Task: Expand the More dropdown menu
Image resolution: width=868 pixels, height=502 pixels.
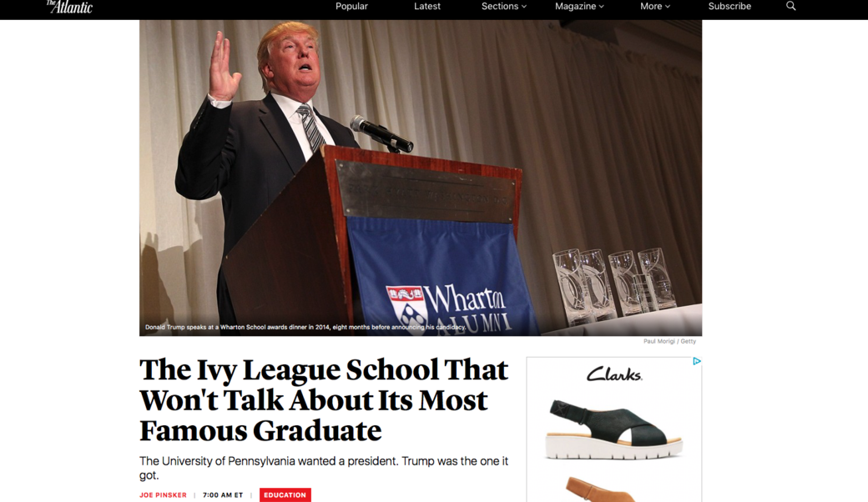Action: pyautogui.click(x=655, y=6)
